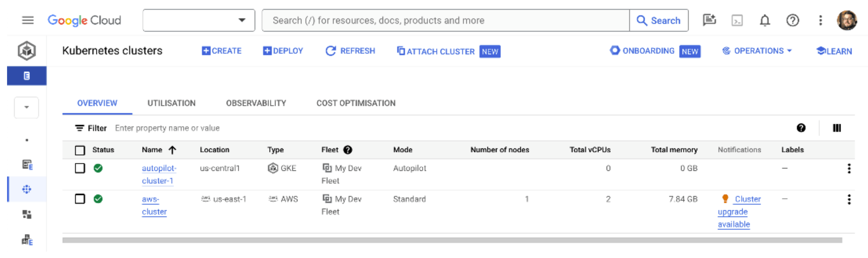Sort by the Name column arrow
The width and height of the screenshot is (868, 258).
172,150
